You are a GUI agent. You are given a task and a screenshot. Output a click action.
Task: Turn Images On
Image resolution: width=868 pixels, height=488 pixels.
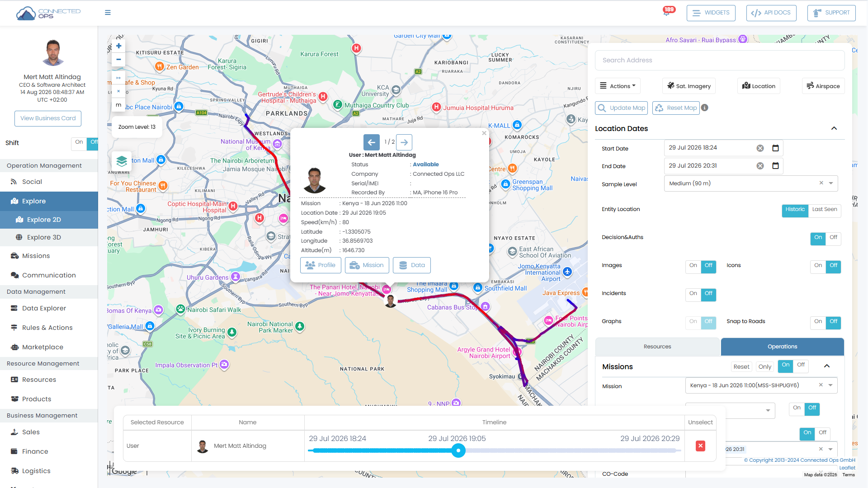(693, 266)
